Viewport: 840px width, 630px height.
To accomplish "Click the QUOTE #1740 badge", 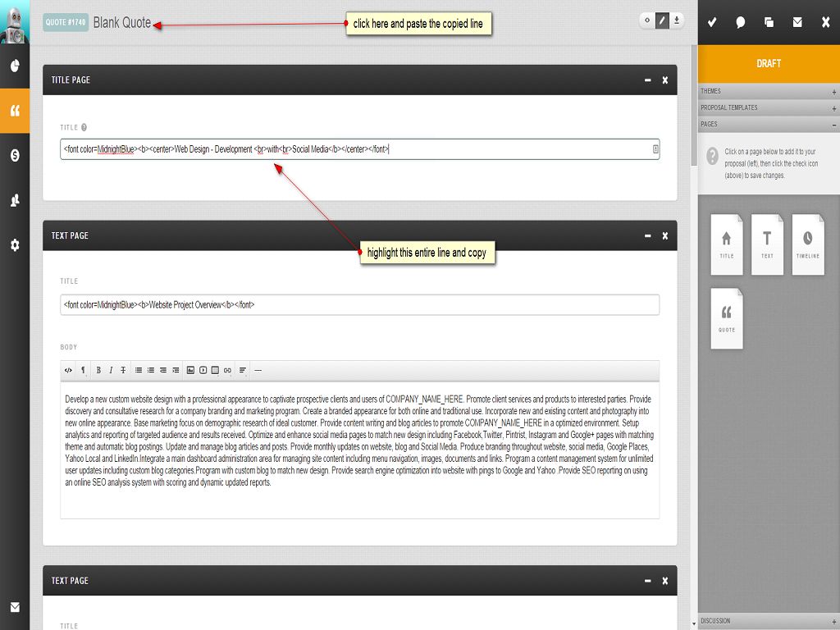I will 66,22.
